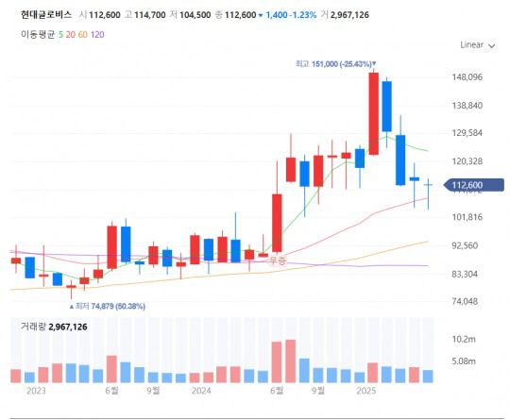510x420 pixels.
Task: Click the chevron beside Linear
Action: point(492,46)
